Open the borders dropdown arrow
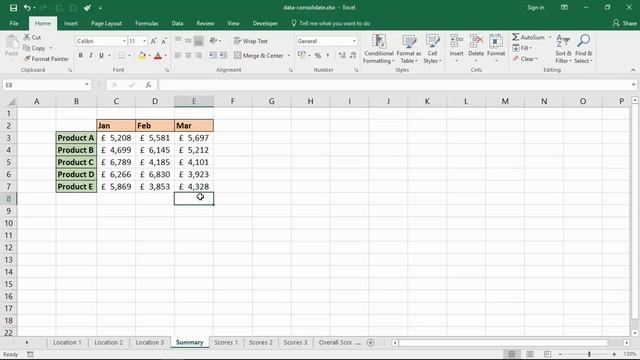This screenshot has width=640, height=360. 129,56
